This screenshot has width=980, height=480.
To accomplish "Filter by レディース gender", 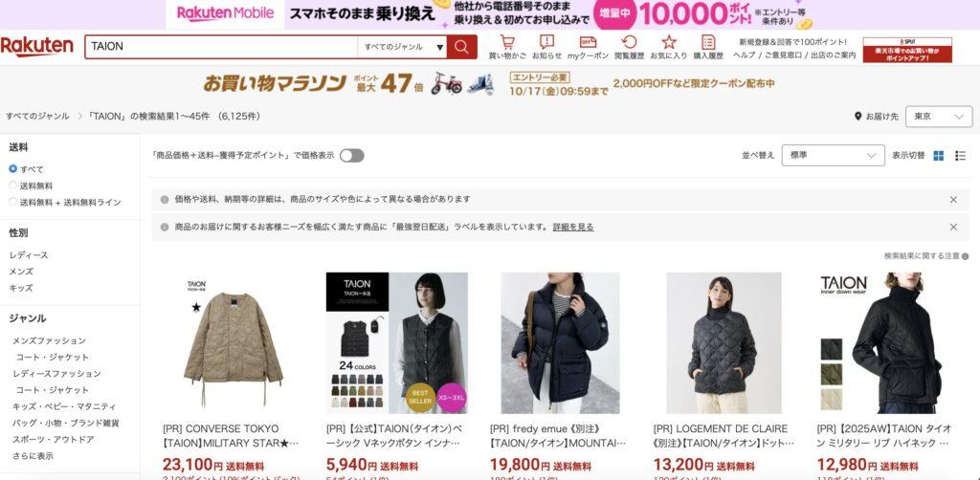I will click(29, 255).
